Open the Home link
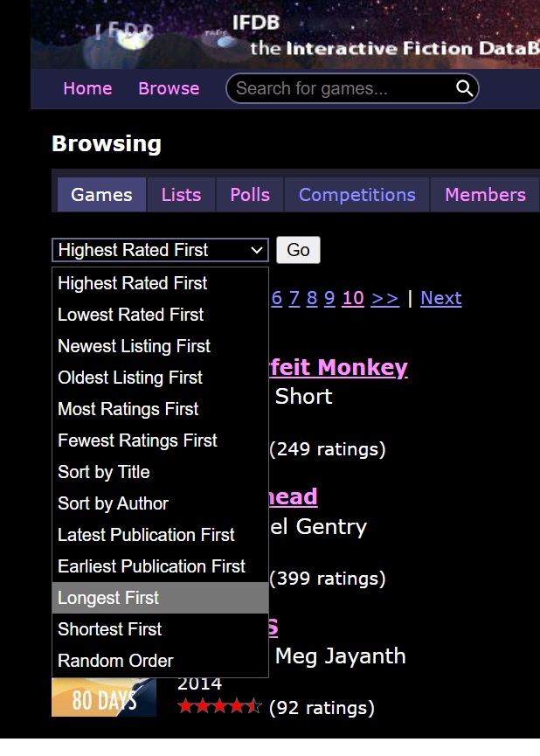The width and height of the screenshot is (540, 756). point(87,88)
